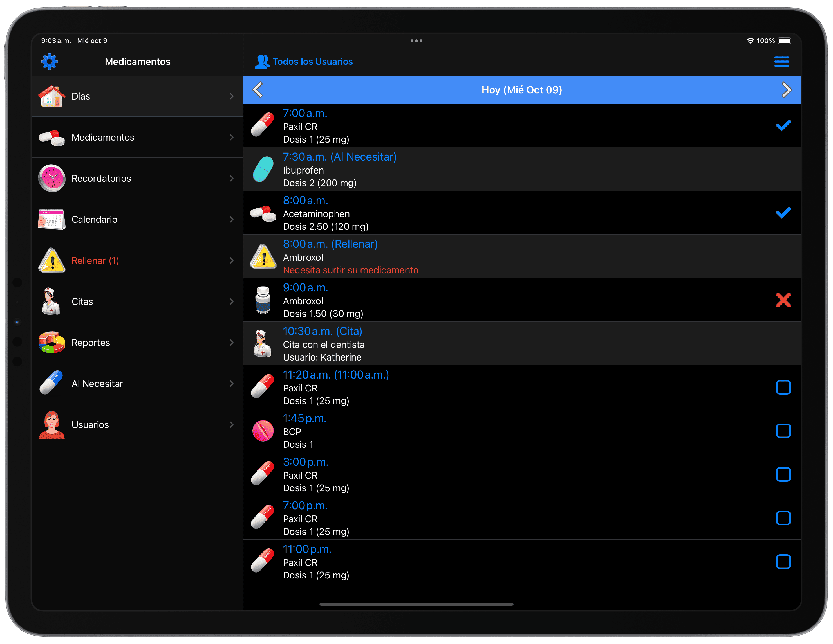Click the capsule icon of 7:00 a.m. Paxil CR

(x=263, y=125)
